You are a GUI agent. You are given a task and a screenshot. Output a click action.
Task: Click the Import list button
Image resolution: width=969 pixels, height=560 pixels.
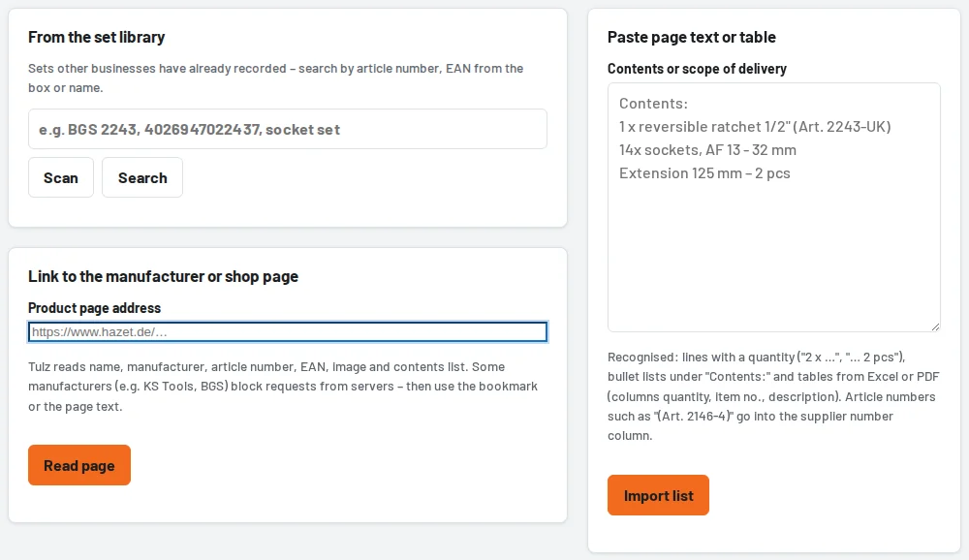(658, 495)
